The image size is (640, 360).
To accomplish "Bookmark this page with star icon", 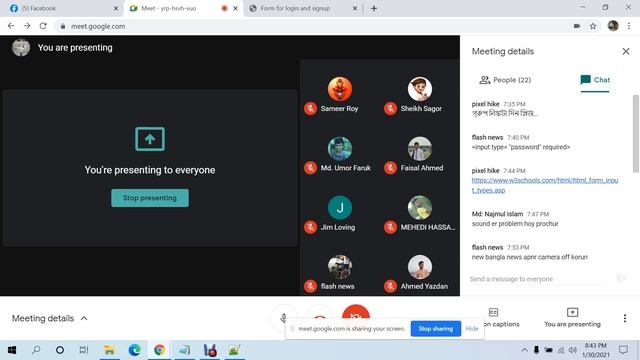I will point(593,26).
